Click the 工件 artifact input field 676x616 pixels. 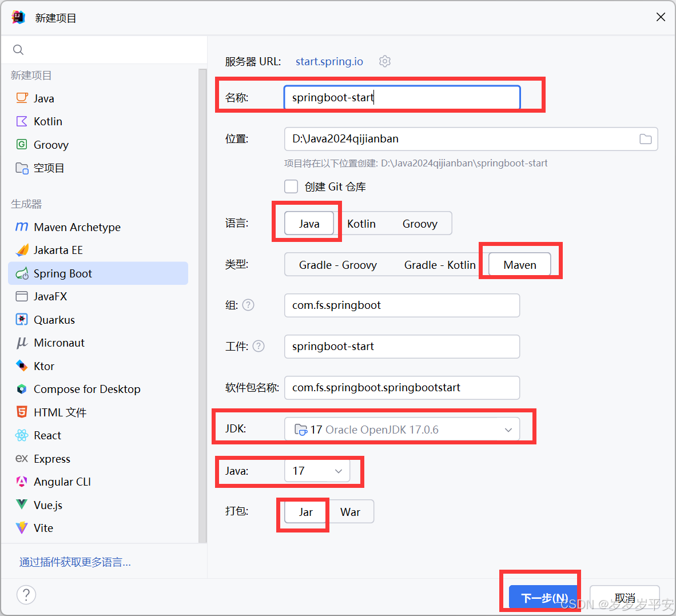402,346
